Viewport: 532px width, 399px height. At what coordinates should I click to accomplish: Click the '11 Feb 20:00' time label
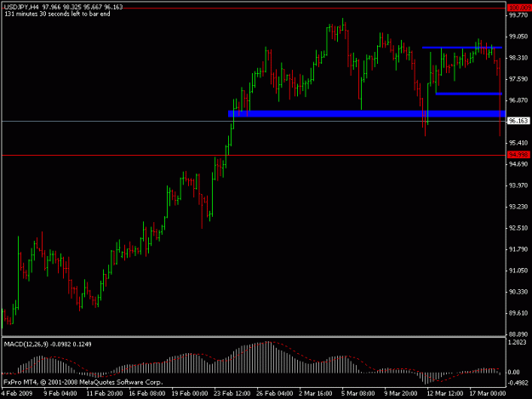click(105, 393)
